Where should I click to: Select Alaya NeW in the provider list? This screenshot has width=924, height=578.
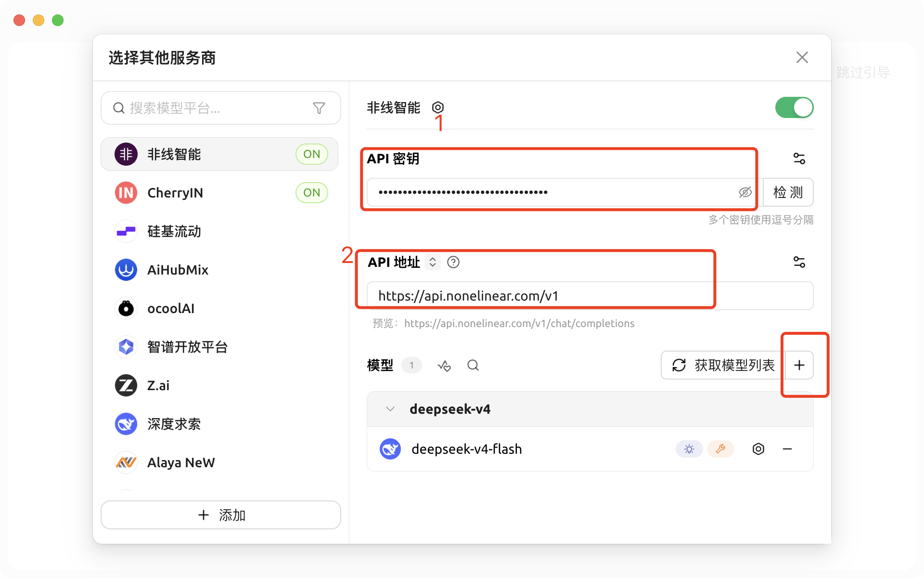click(x=219, y=462)
